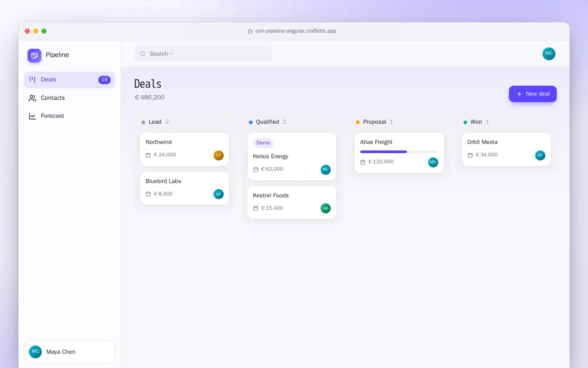Click the € 62,000 amount

[x=272, y=169]
